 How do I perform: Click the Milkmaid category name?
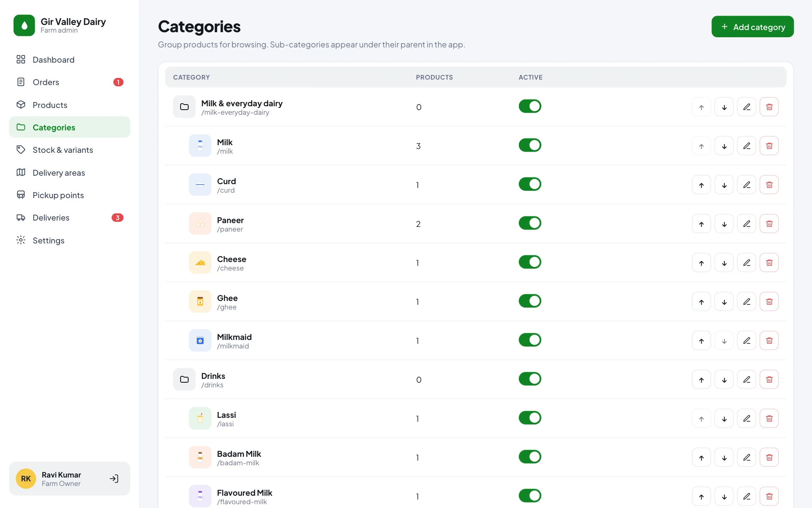pos(234,337)
